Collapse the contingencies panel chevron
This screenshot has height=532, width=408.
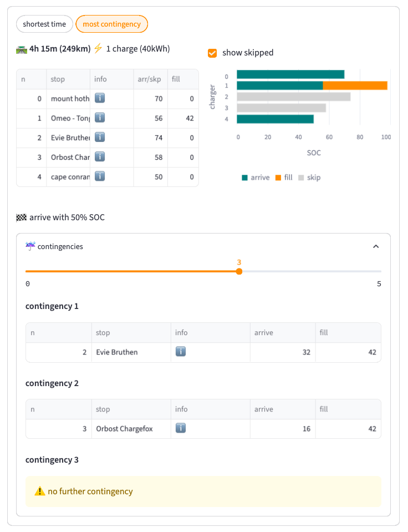click(x=376, y=246)
